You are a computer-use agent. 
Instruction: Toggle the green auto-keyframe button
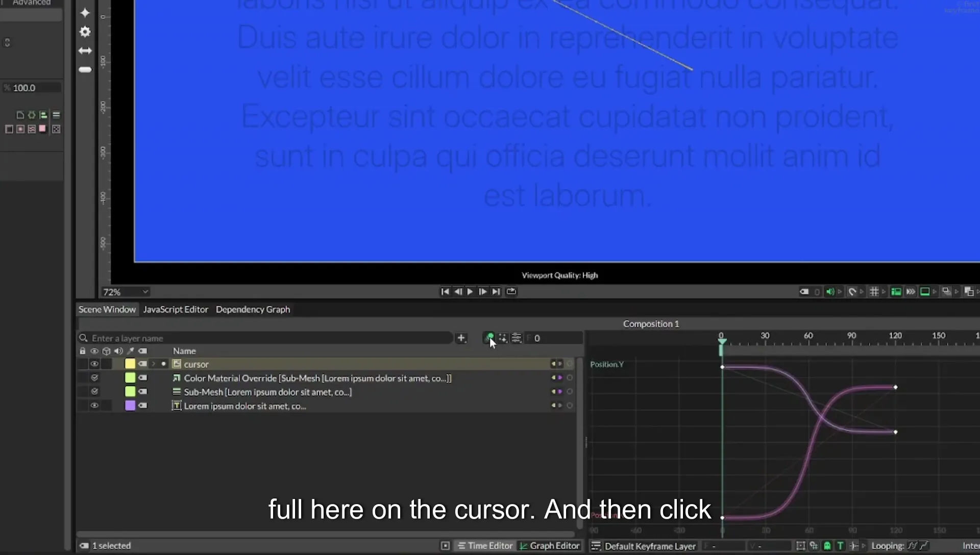(490, 338)
